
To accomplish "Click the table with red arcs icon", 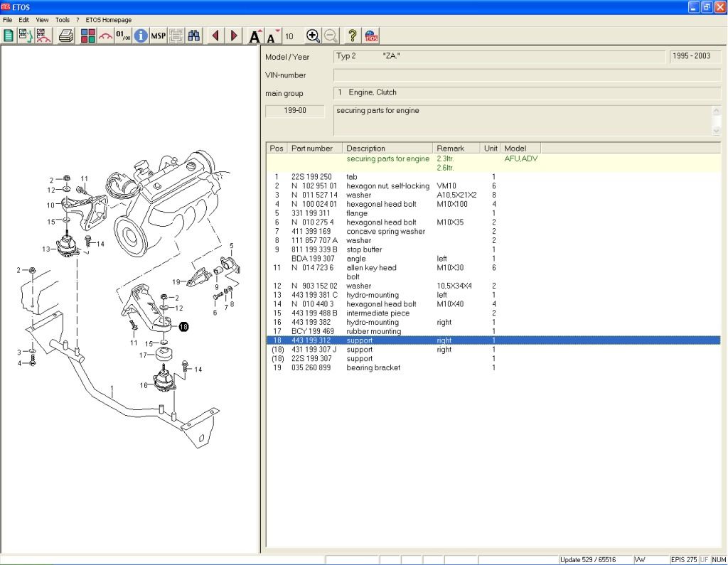I will [x=43, y=36].
